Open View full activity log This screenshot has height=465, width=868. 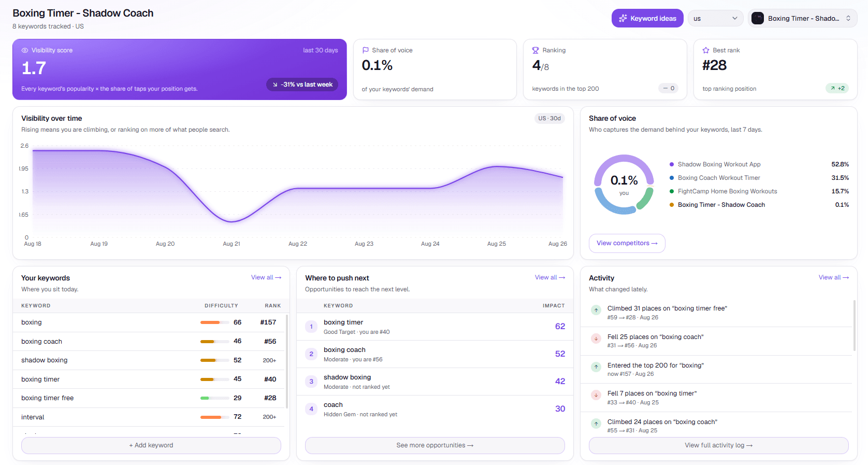click(x=719, y=445)
